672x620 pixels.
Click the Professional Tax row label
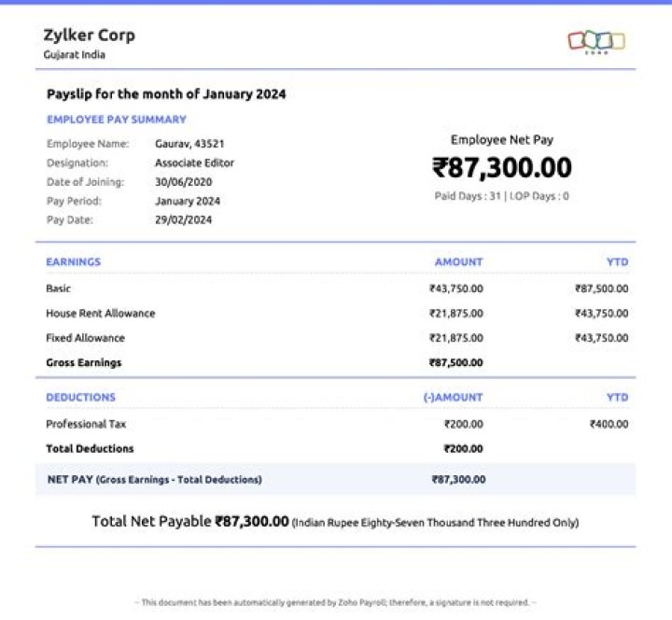86,424
